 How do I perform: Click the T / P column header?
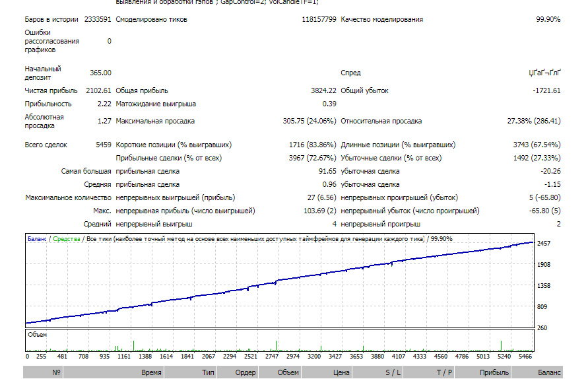[429, 372]
